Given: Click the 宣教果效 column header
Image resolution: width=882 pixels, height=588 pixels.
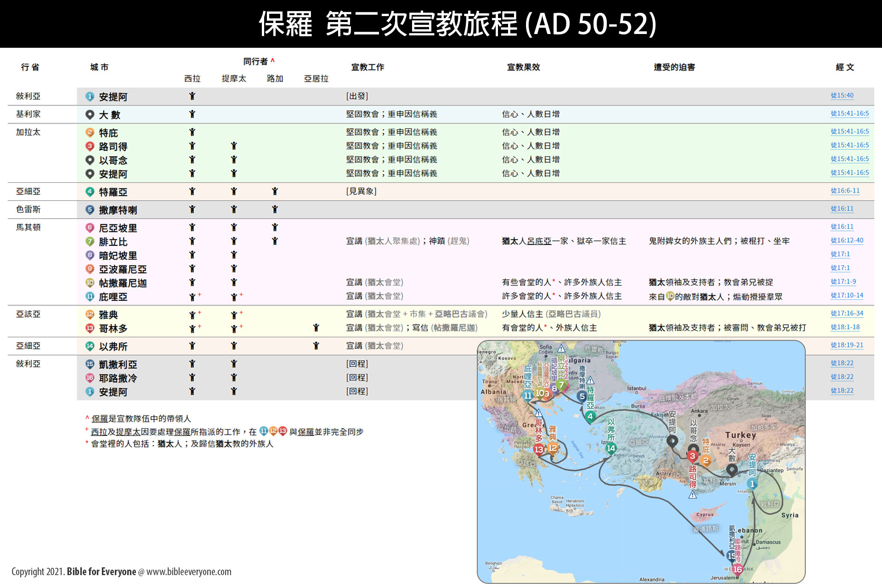Looking at the screenshot, I should [x=523, y=67].
